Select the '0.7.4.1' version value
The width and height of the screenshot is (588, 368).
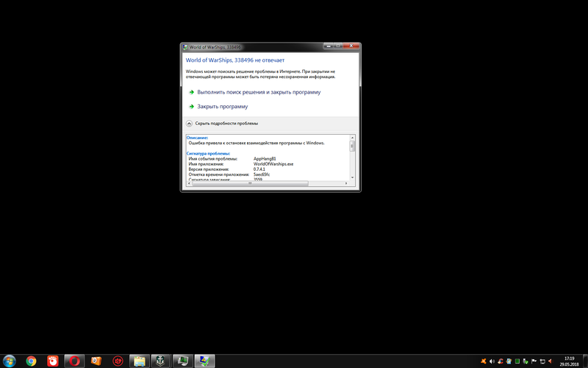[x=259, y=169]
